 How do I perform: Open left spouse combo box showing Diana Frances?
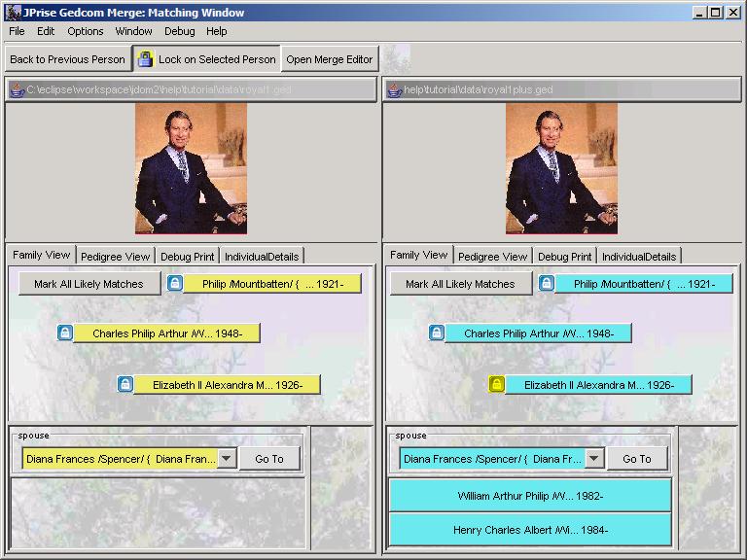[120, 459]
